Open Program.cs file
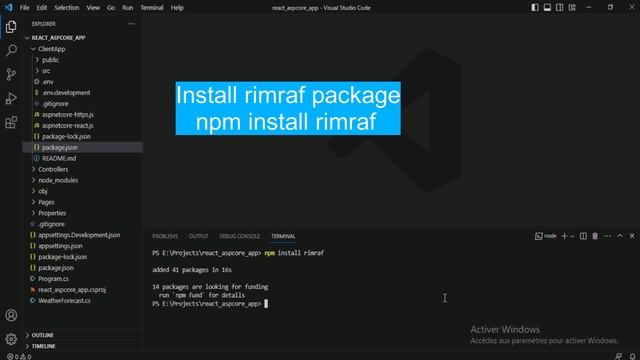Image resolution: width=640 pixels, height=360 pixels. pyautogui.click(x=82, y=279)
